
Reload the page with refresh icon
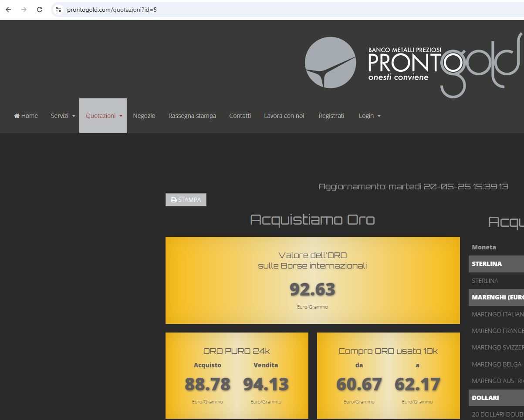[x=40, y=10]
